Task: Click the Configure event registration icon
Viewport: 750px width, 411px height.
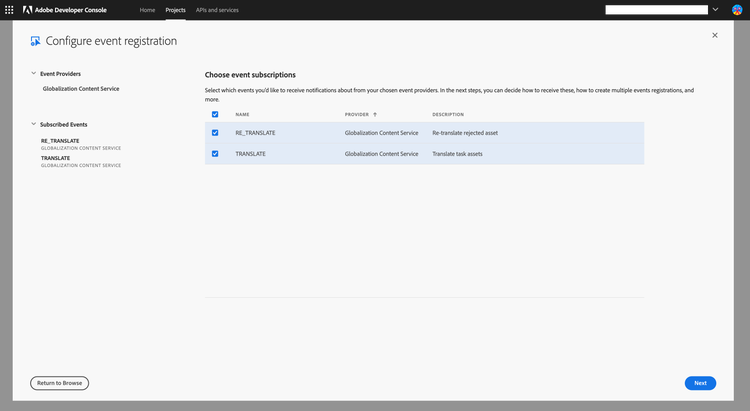Action: [x=36, y=41]
